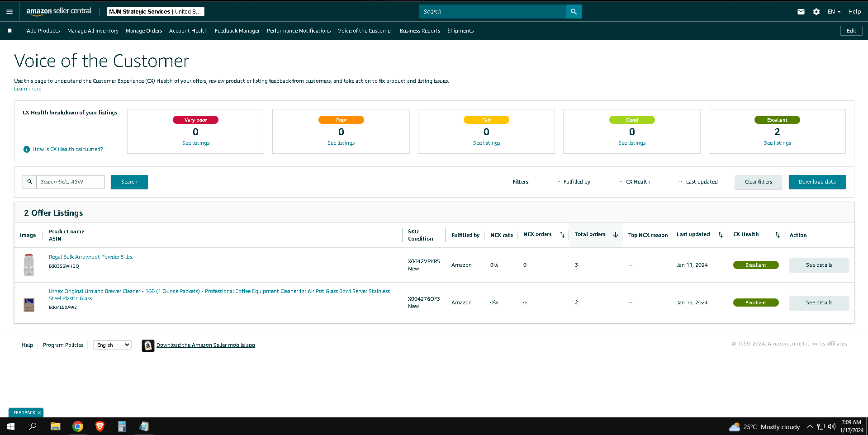Open the MJM Strategic Services account switcher
The height and width of the screenshot is (435, 868).
(x=156, y=12)
